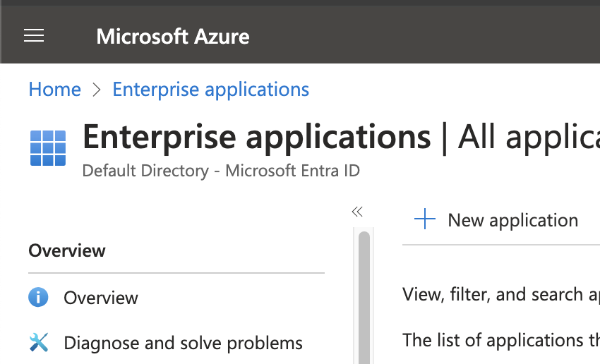
Task: Open the portal hamburger menu
Action: [x=34, y=36]
